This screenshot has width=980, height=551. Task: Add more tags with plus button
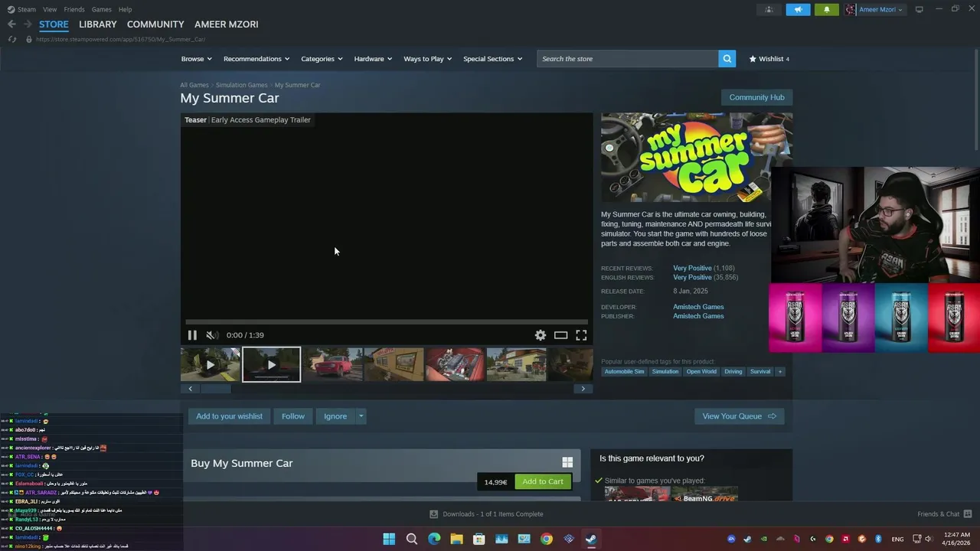click(x=780, y=372)
